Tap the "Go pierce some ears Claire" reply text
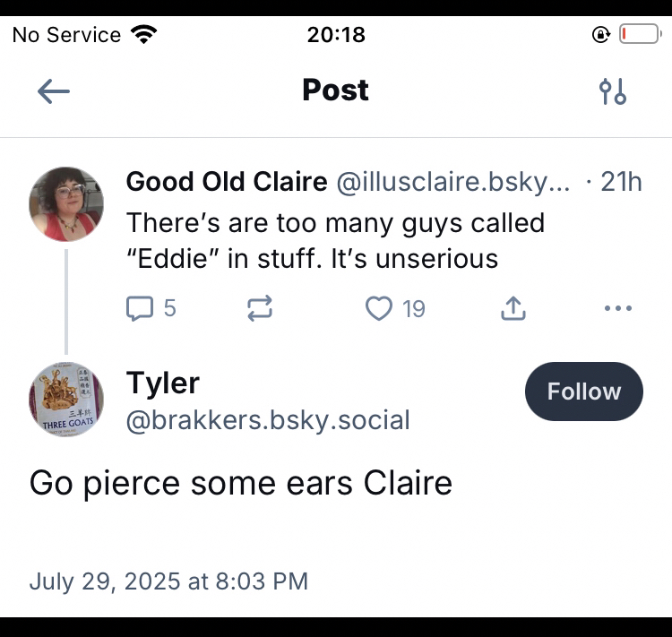Viewport: 672px width, 637px height. [241, 483]
